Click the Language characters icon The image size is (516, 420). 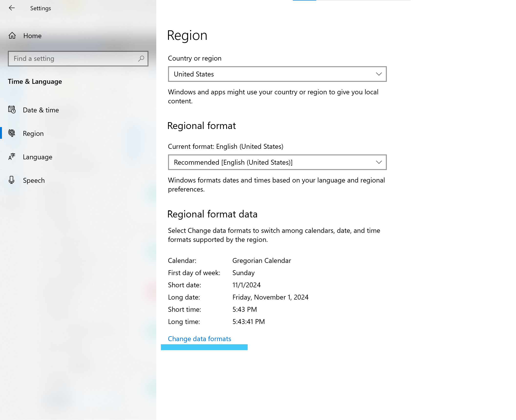click(12, 157)
